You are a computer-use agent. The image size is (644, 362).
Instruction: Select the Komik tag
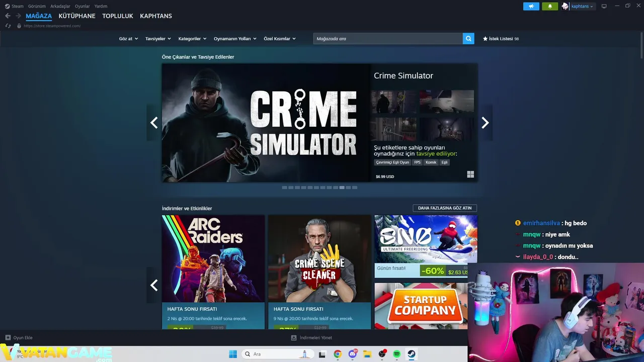[x=431, y=162]
